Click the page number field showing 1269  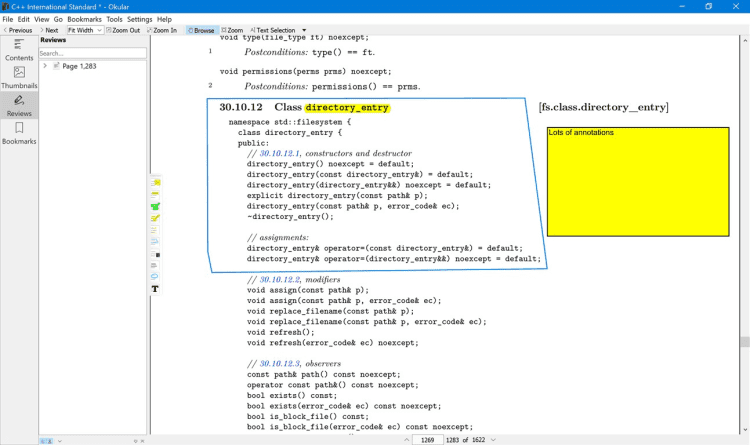[427, 440]
